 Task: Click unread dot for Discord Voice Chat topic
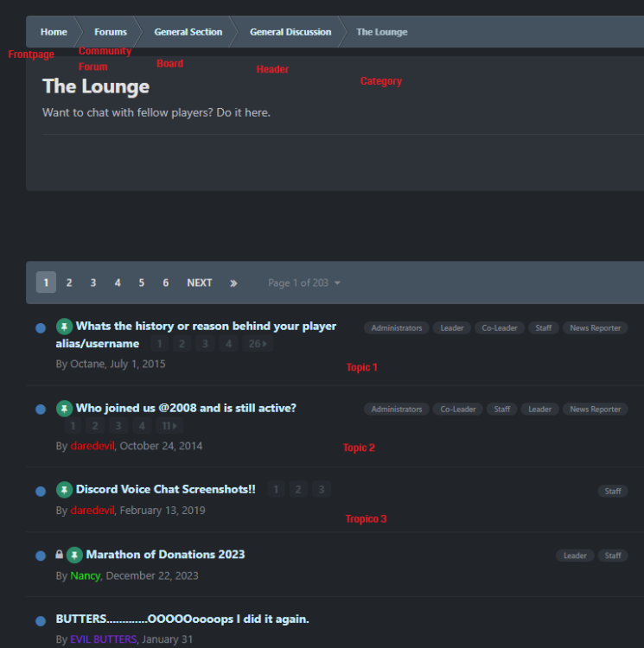click(41, 491)
